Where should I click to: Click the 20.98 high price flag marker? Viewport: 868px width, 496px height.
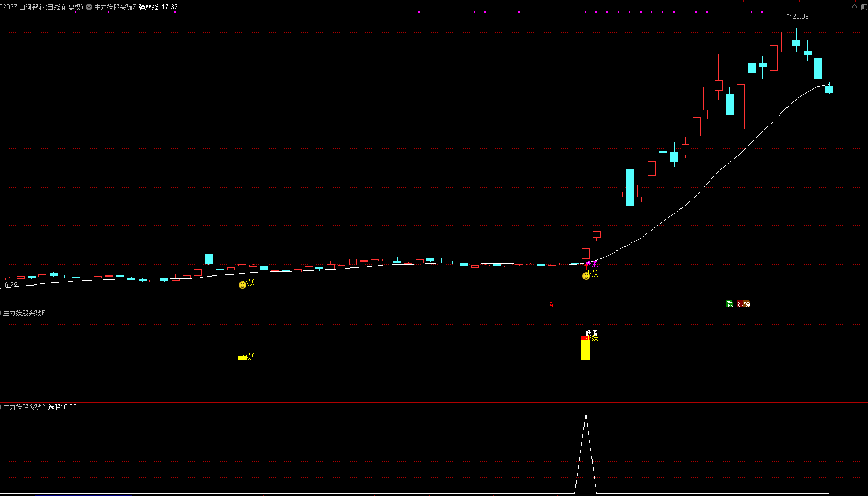(799, 17)
